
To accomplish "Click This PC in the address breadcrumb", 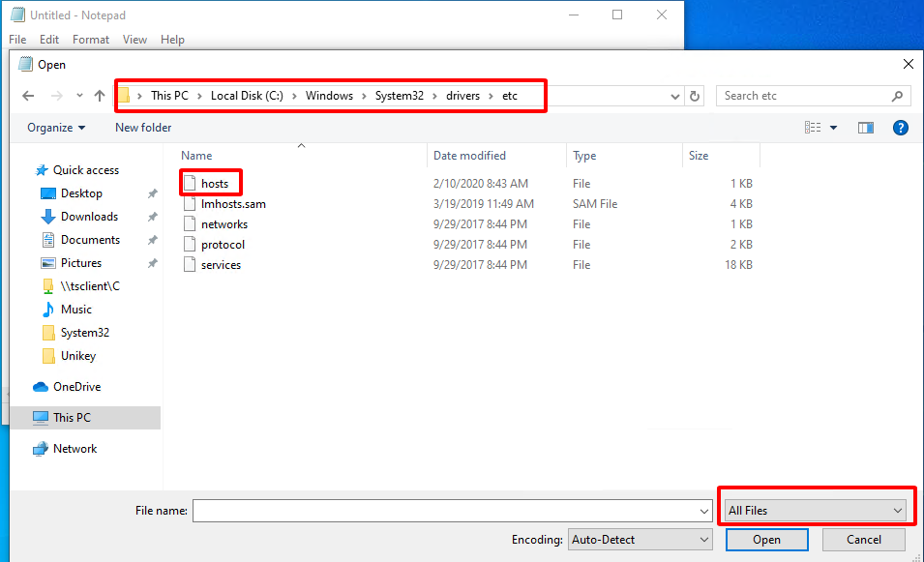I will point(169,96).
